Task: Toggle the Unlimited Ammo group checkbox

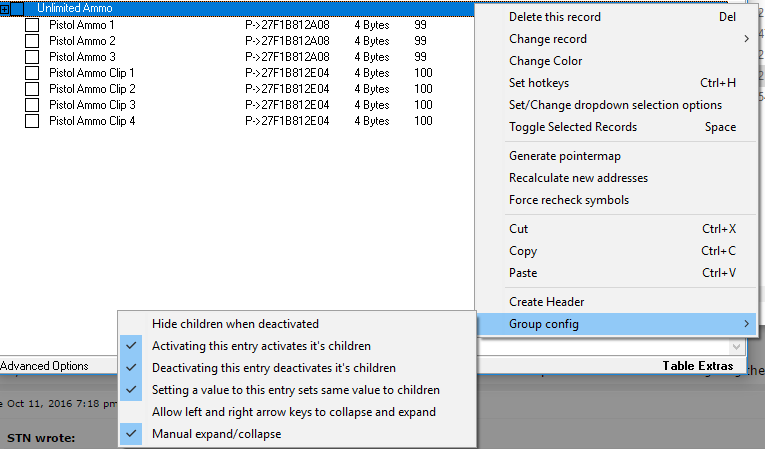Action: [17, 8]
